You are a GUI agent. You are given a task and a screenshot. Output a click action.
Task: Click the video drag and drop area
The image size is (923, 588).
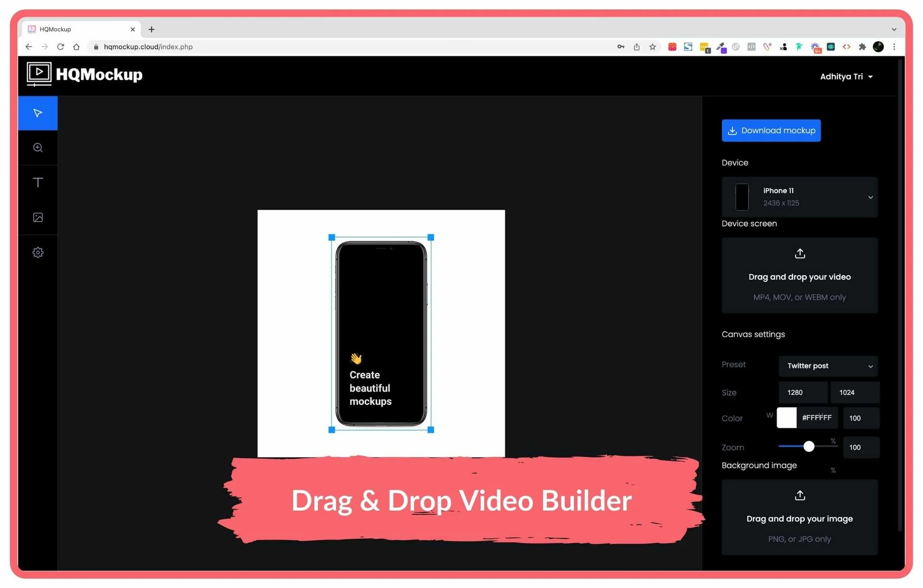(799, 276)
